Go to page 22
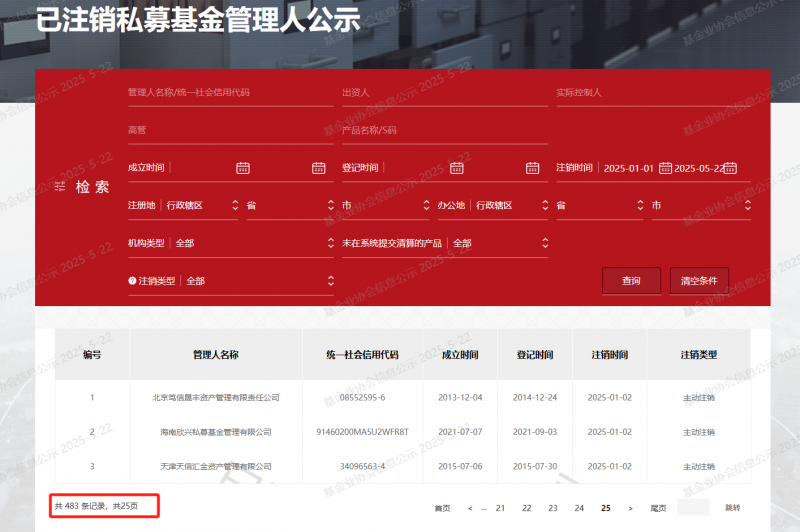The height and width of the screenshot is (532, 800). 527,508
